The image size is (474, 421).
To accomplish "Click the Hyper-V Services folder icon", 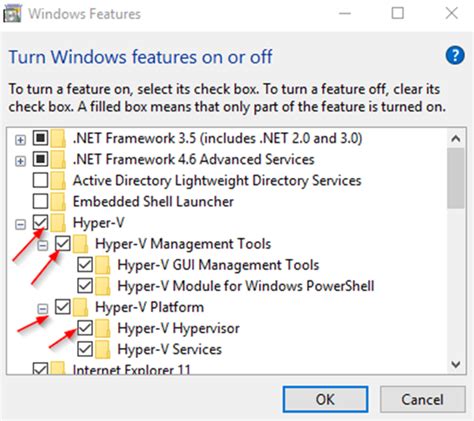I will (x=103, y=349).
